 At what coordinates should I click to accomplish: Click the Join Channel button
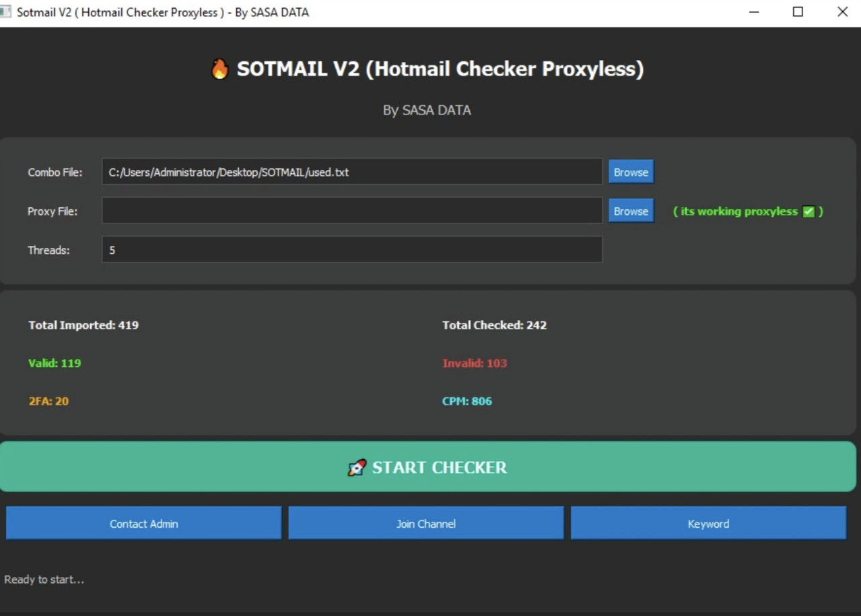point(426,523)
